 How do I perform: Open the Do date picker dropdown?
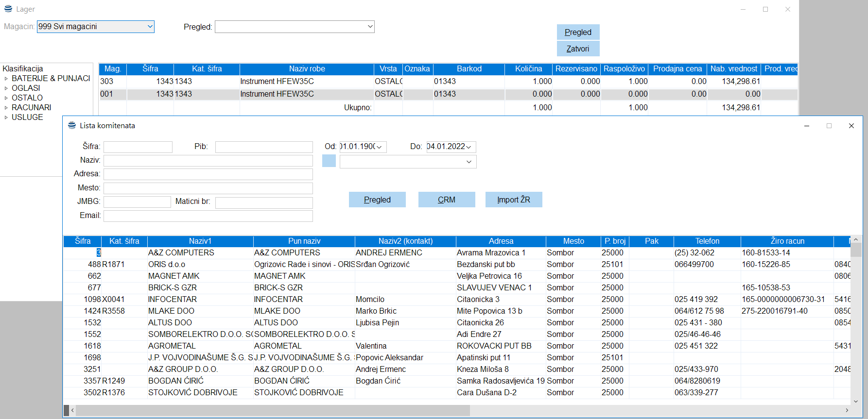click(x=469, y=147)
